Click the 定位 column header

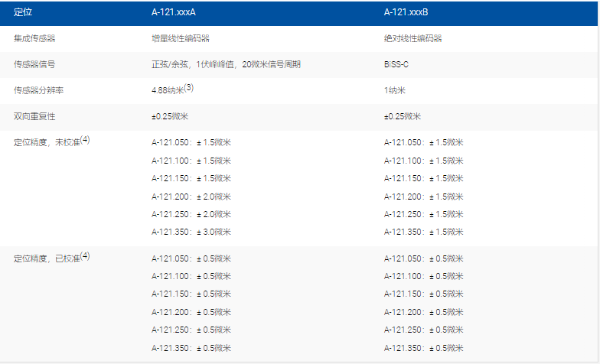(x=23, y=13)
